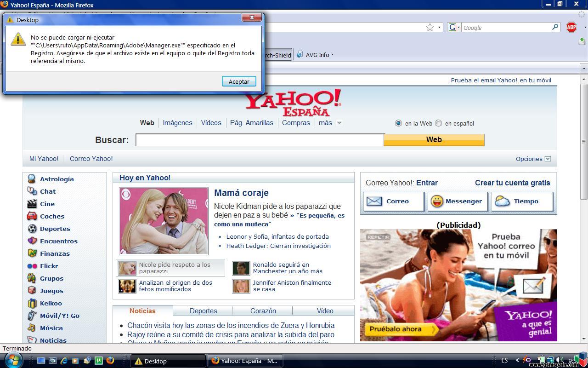Click the bookmark star in address bar
This screenshot has width=588, height=368.
(x=430, y=27)
